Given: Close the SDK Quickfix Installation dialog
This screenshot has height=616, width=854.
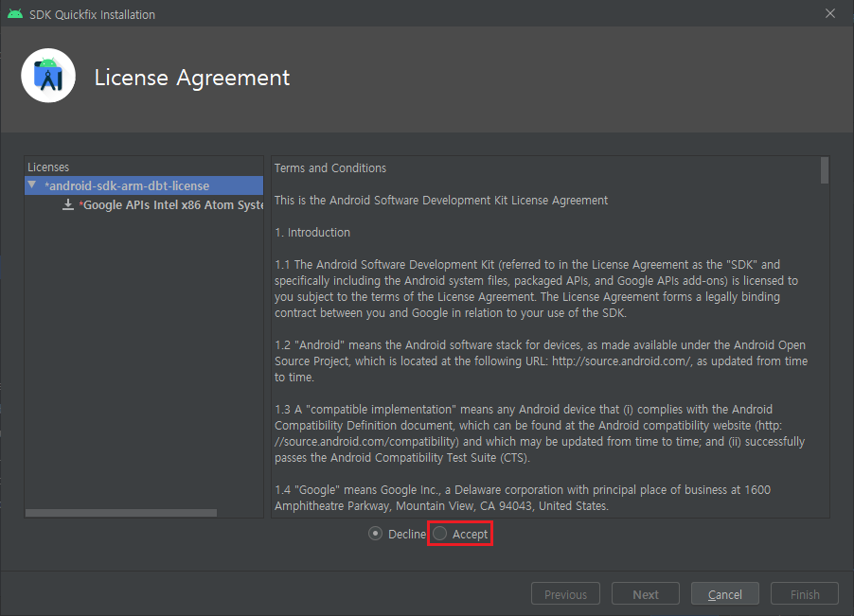Looking at the screenshot, I should point(830,13).
